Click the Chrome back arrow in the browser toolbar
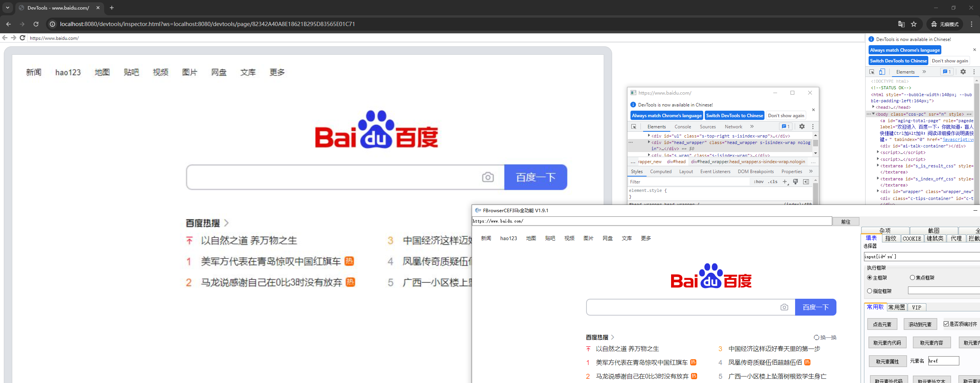This screenshot has width=980, height=383. (x=8, y=24)
